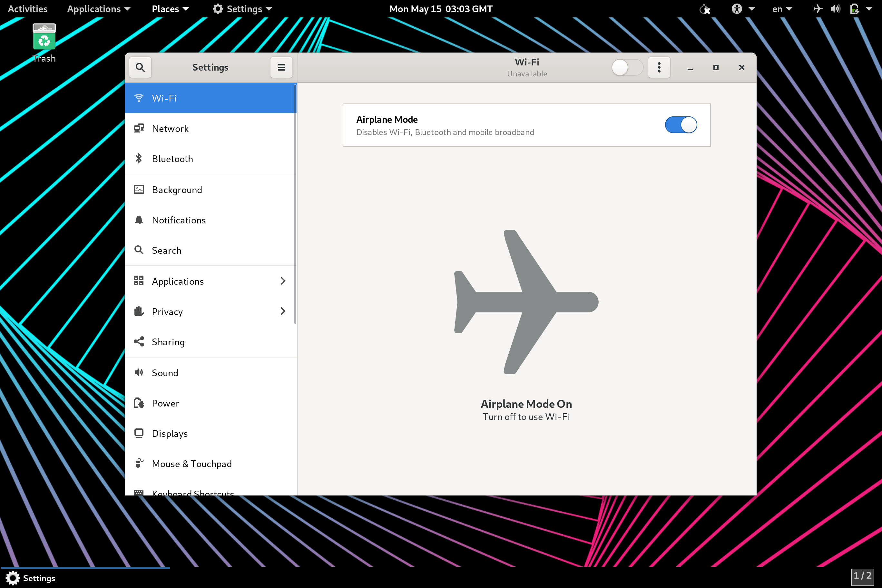Click Activities in the top bar
The width and height of the screenshot is (882, 588).
[x=28, y=9]
